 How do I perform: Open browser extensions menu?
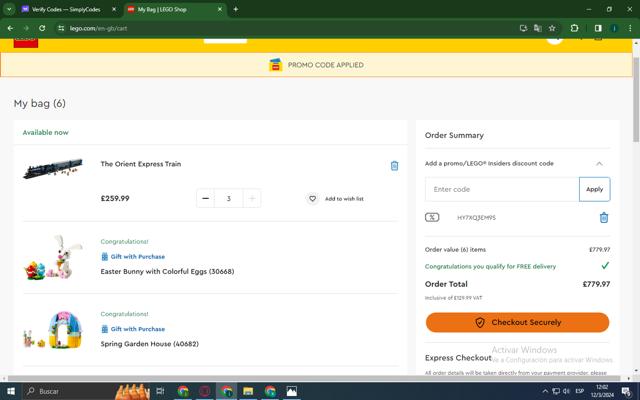(574, 28)
